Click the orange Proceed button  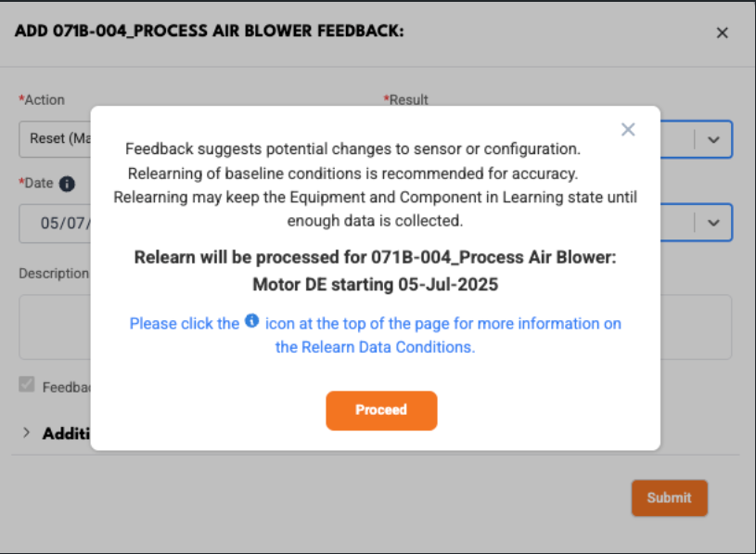(381, 410)
